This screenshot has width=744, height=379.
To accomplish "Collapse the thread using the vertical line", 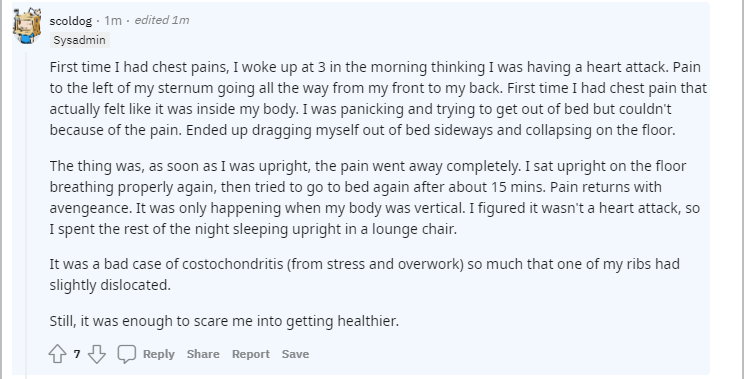I will (x=27, y=213).
